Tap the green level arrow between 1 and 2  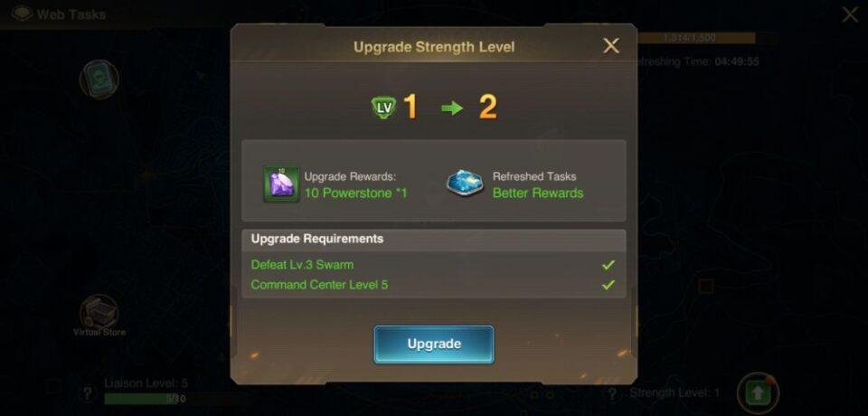coord(452,108)
